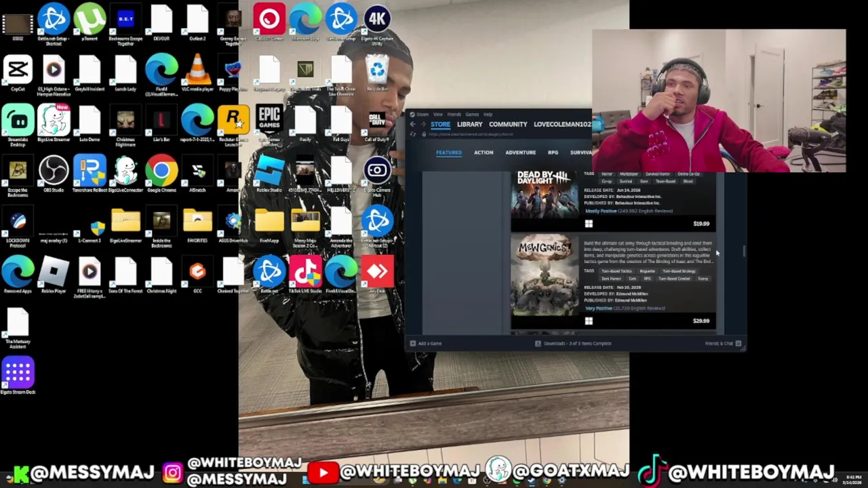Select the ACTION category tab

pyautogui.click(x=484, y=152)
